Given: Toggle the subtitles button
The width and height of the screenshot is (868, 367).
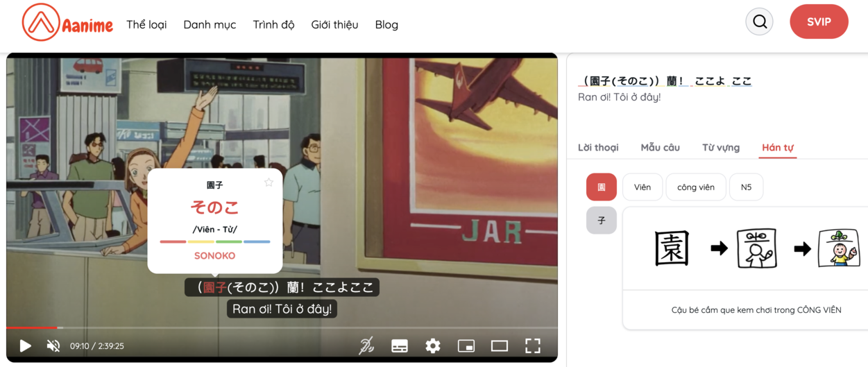Looking at the screenshot, I should coord(400,345).
